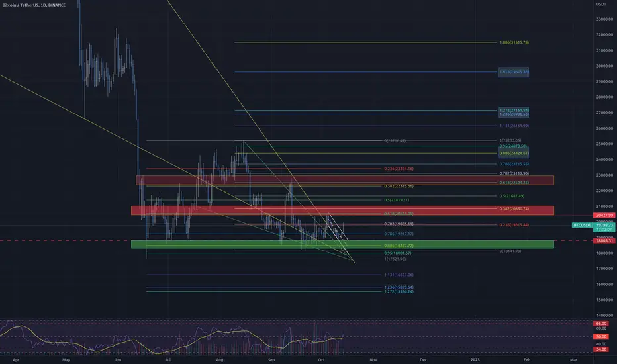Select the 1.131(16627.06) extension label
The height and width of the screenshot is (364, 617).
[x=399, y=275]
